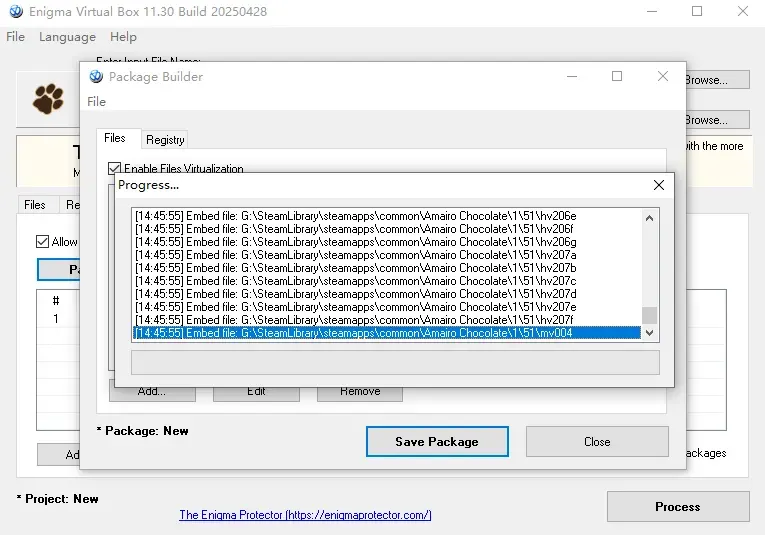Select the log line ending with hv207c
765x535 pixels.
(386, 281)
